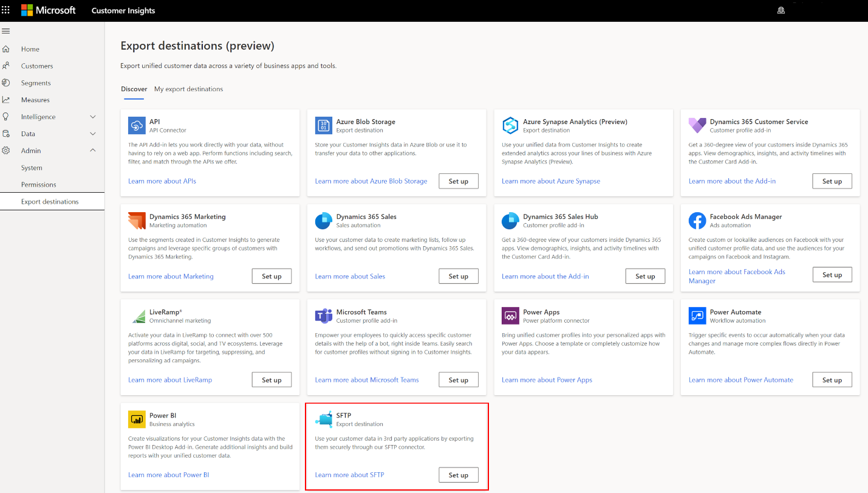Open Learn more about Sales link

coord(350,277)
